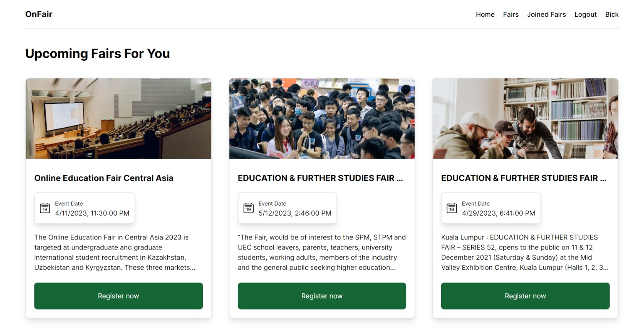This screenshot has width=644, height=335.
Task: Register now for Online Education Fair Central Asia
Action: click(118, 296)
